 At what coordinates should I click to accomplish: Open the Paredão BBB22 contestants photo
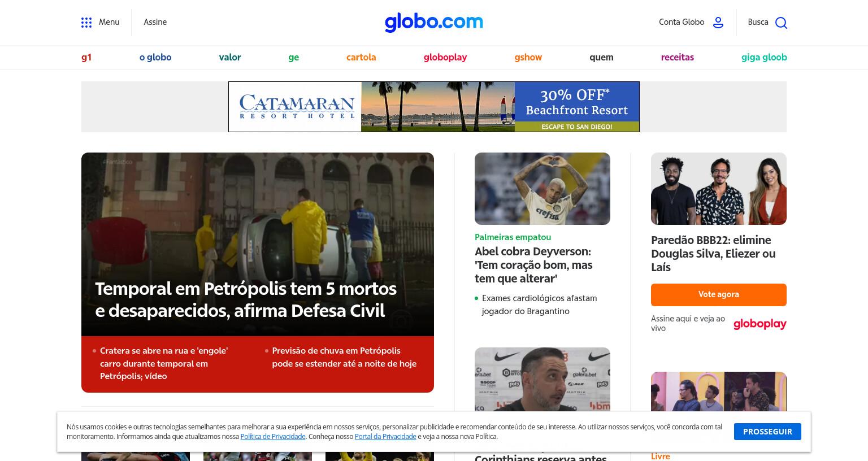[719, 189]
